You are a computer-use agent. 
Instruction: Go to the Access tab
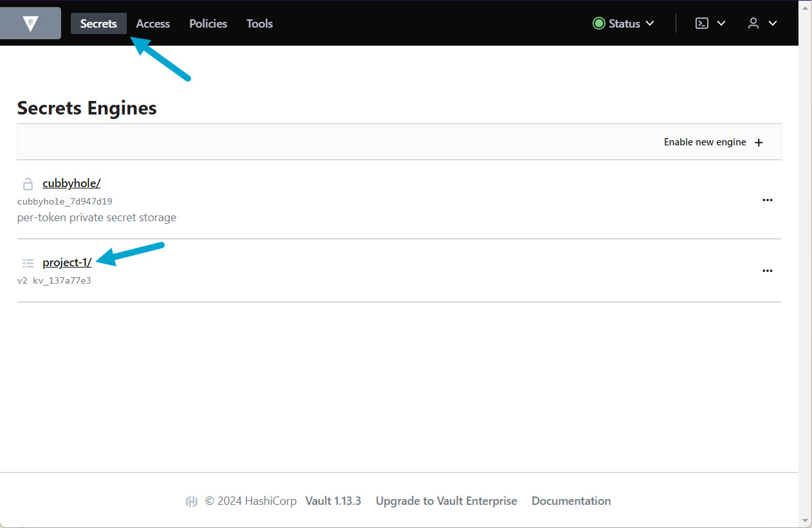153,24
